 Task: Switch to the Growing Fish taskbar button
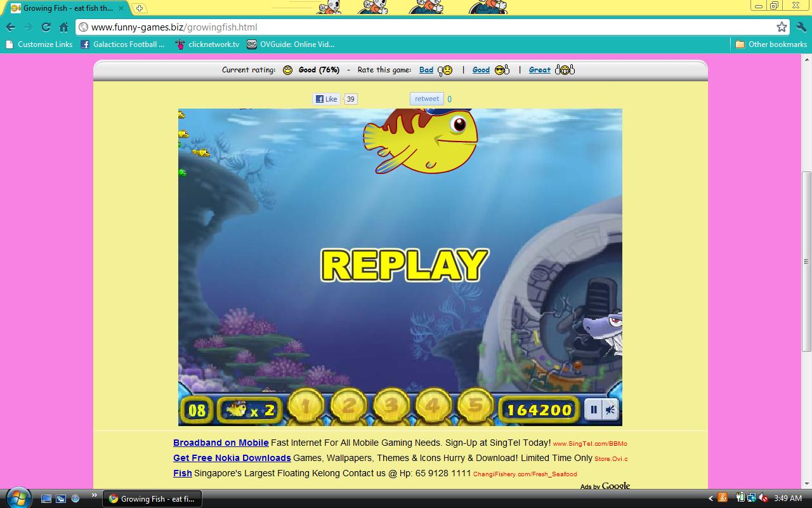click(x=152, y=498)
